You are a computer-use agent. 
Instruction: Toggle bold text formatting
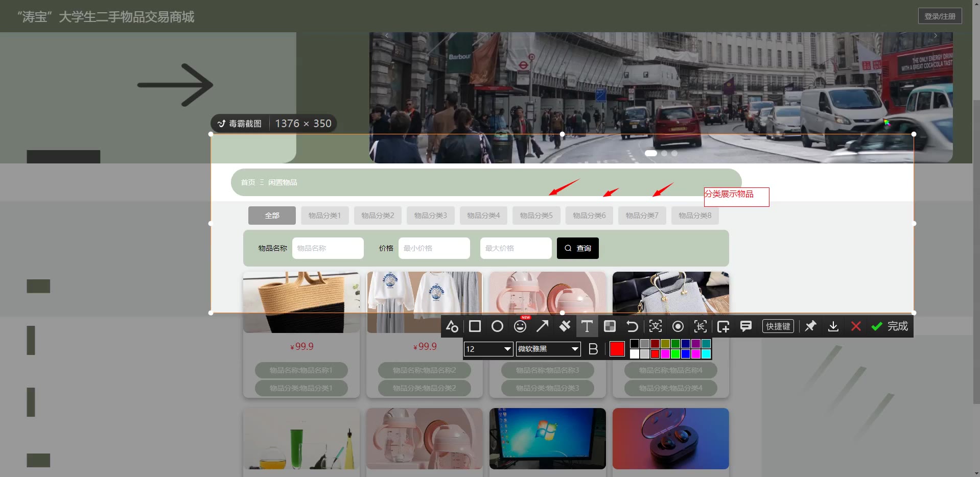tap(593, 349)
